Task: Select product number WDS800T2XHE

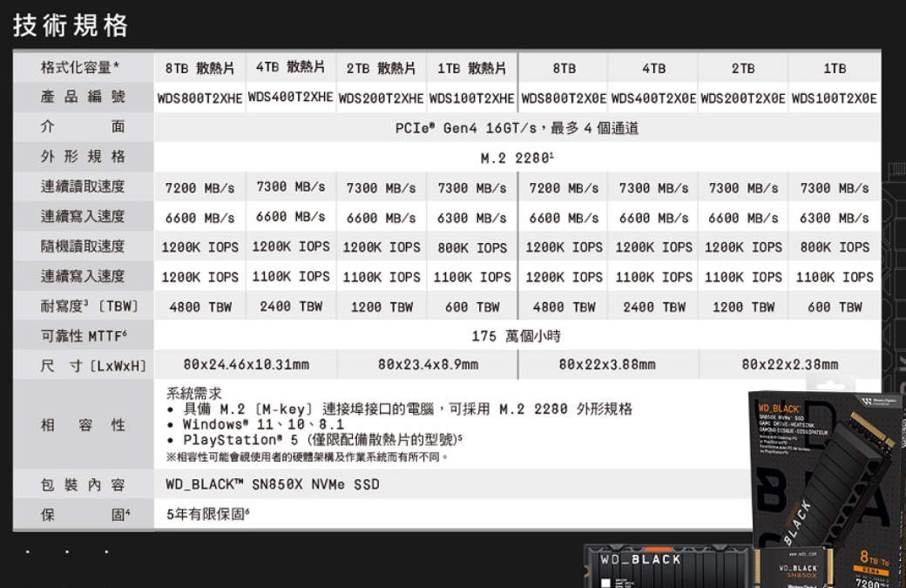Action: click(x=199, y=98)
